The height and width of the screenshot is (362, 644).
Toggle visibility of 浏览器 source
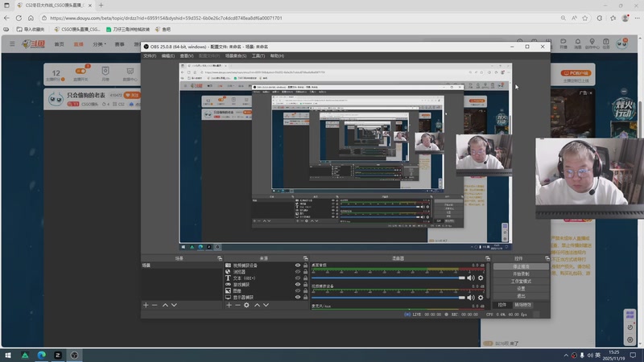coord(298,272)
